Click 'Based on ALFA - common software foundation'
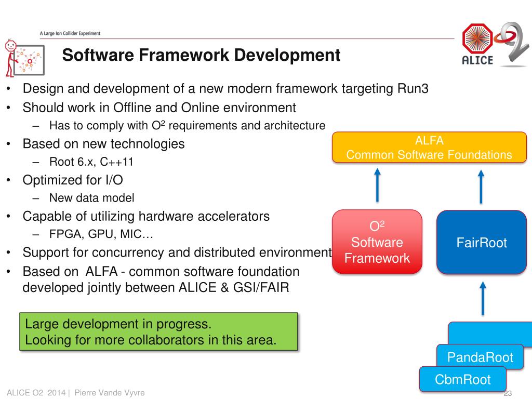 pyautogui.click(x=161, y=271)
